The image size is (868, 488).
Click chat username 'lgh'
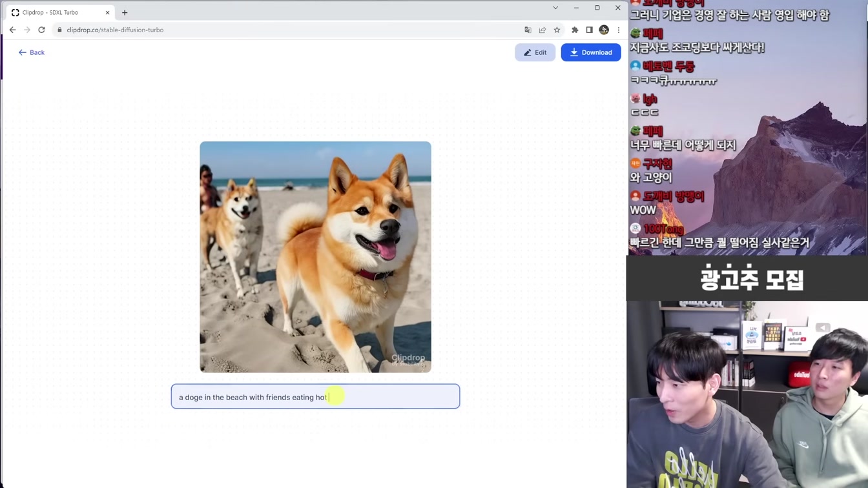click(650, 99)
